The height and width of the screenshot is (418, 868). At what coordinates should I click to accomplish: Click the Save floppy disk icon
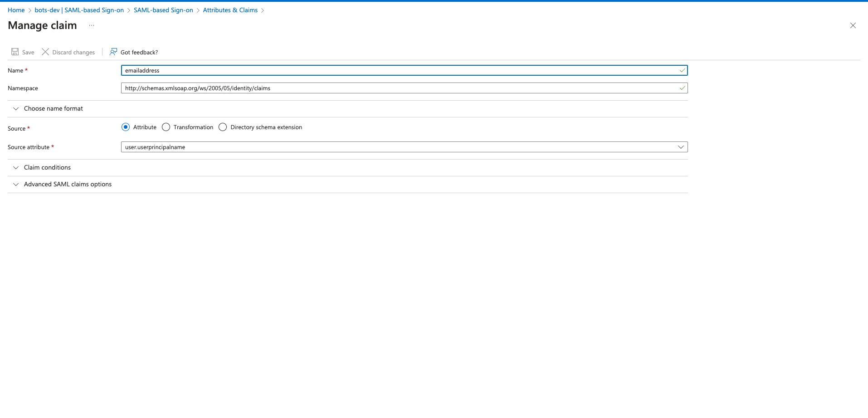(x=15, y=52)
